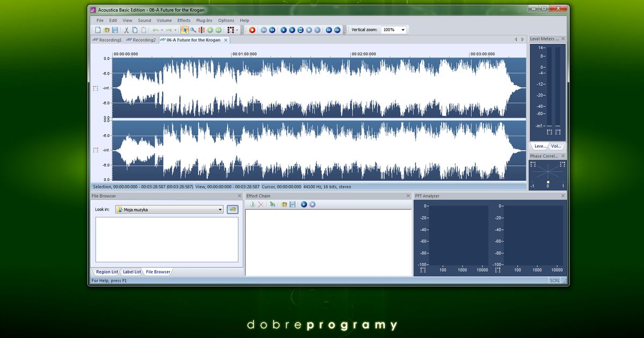Click the dotted grid icon in main toolbar
644x338 pixels.
coord(230,30)
